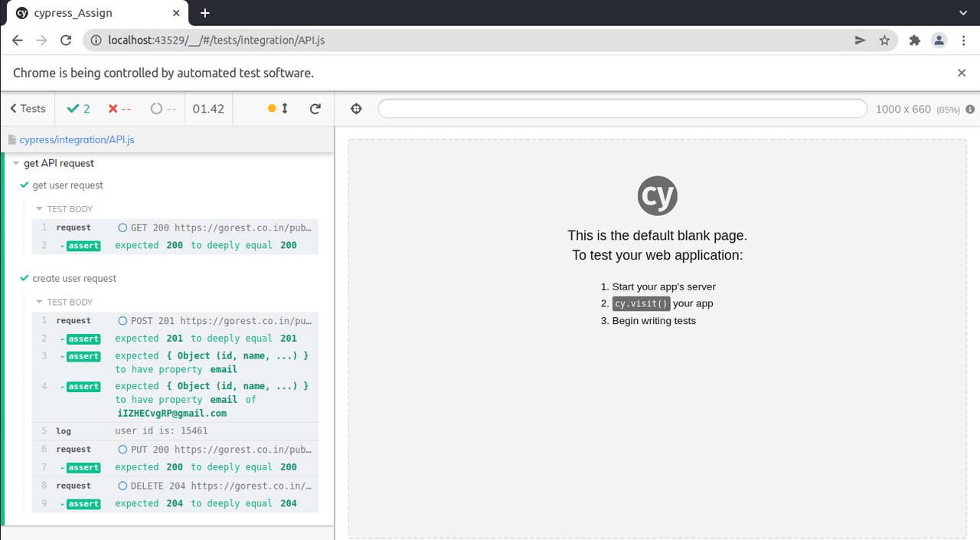The height and width of the screenshot is (540, 980).
Task: Click the cy.visit() code label
Action: (x=641, y=304)
